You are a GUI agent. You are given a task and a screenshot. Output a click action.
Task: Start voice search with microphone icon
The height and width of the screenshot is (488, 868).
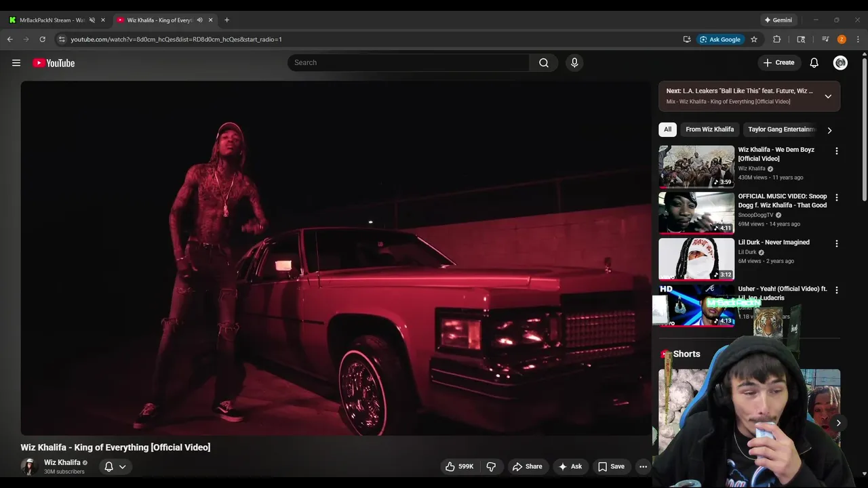[x=574, y=62]
